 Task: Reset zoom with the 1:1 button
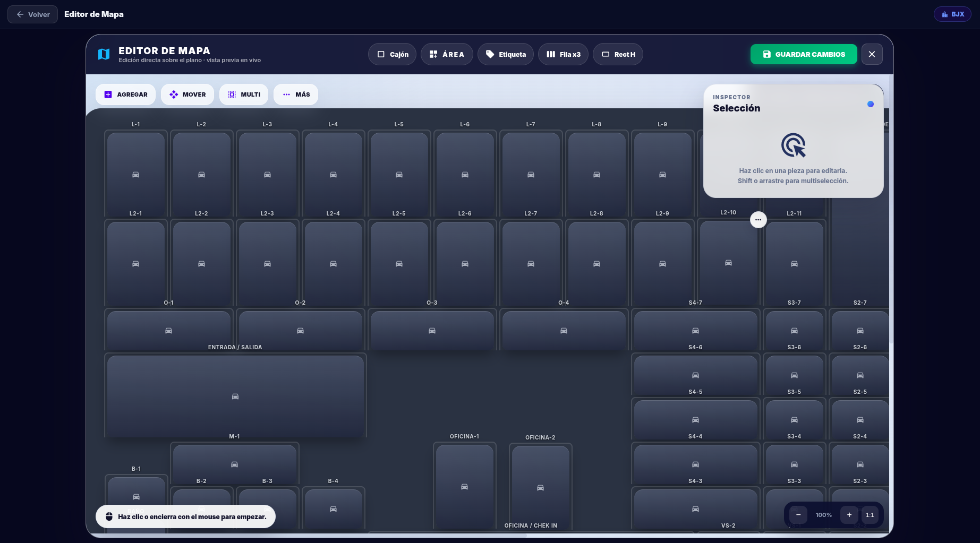click(870, 515)
